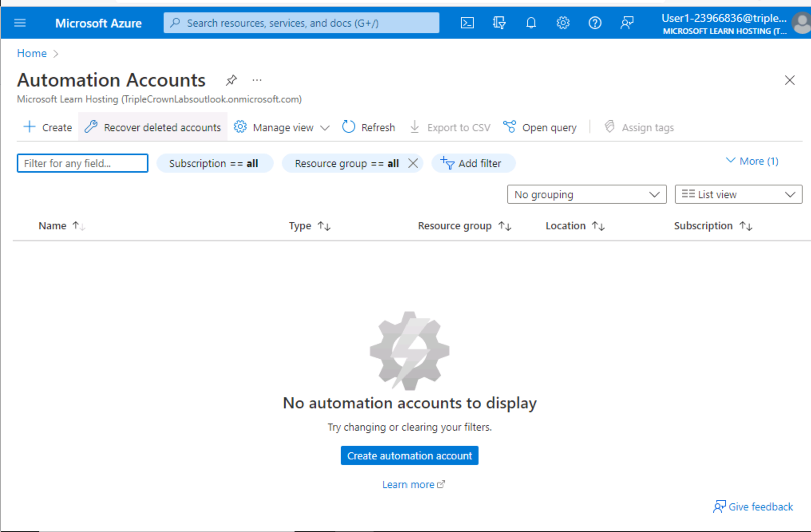Screen dimensions: 811x532
Task: Launch Cloud Shell from the top bar
Action: 467,23
